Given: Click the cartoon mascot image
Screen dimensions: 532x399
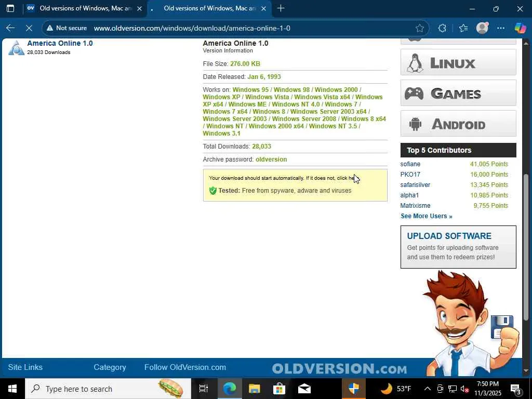Looking at the screenshot, I should tap(470, 324).
